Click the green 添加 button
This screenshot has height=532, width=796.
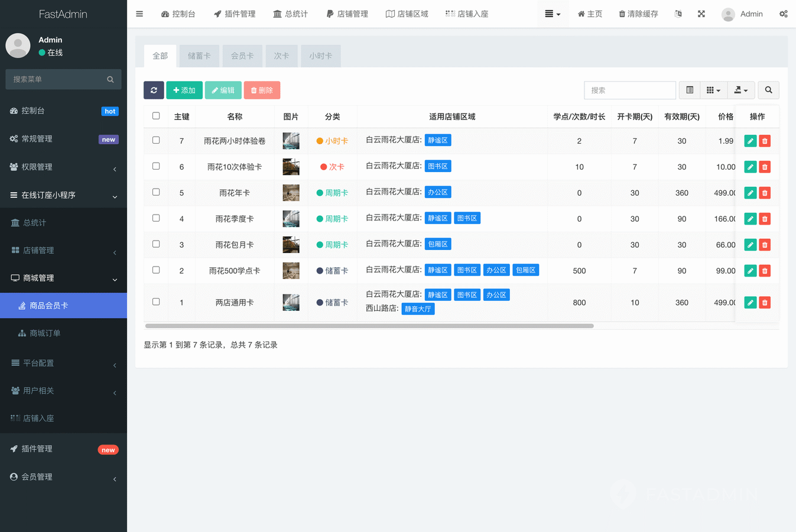point(184,90)
